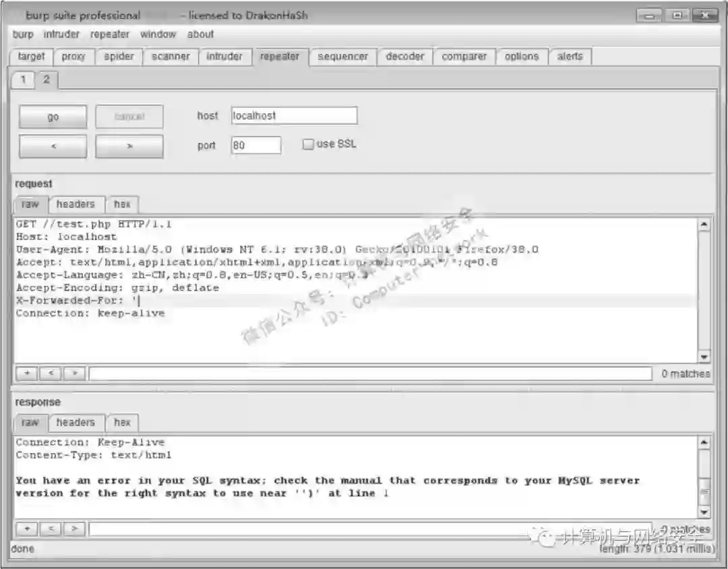Click the Host: localhost header line
Image resolution: width=728 pixels, height=569 pixels.
tap(66, 237)
